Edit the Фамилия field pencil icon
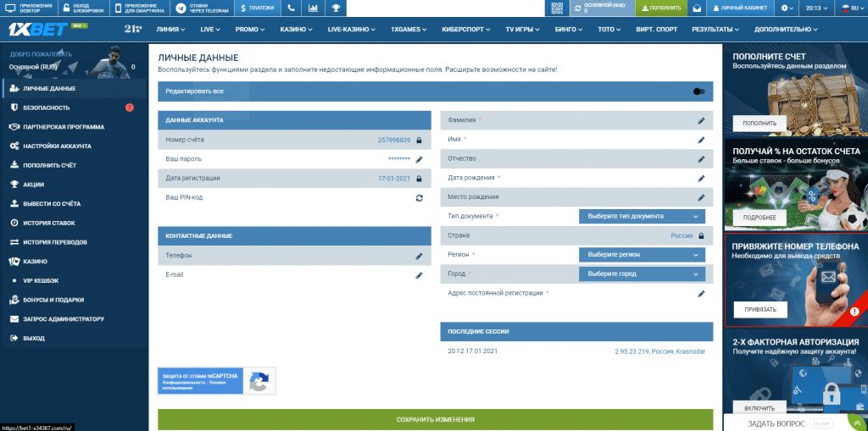Screen dimensions: 868x431 tap(701, 120)
